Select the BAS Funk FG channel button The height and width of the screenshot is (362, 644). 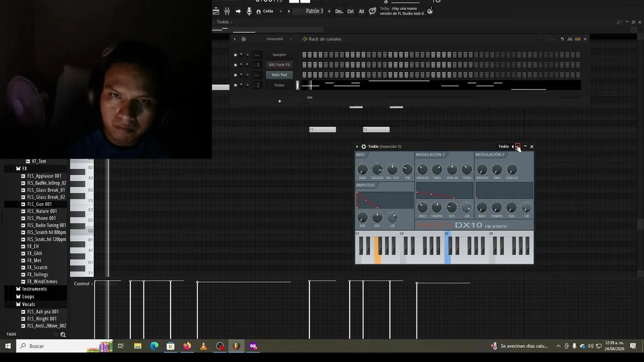pos(279,65)
